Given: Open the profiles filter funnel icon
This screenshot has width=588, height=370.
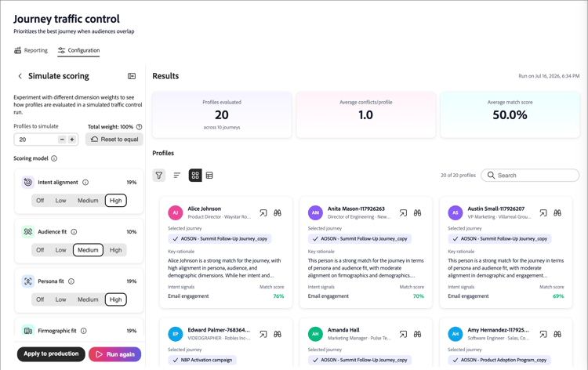Looking at the screenshot, I should [x=159, y=175].
